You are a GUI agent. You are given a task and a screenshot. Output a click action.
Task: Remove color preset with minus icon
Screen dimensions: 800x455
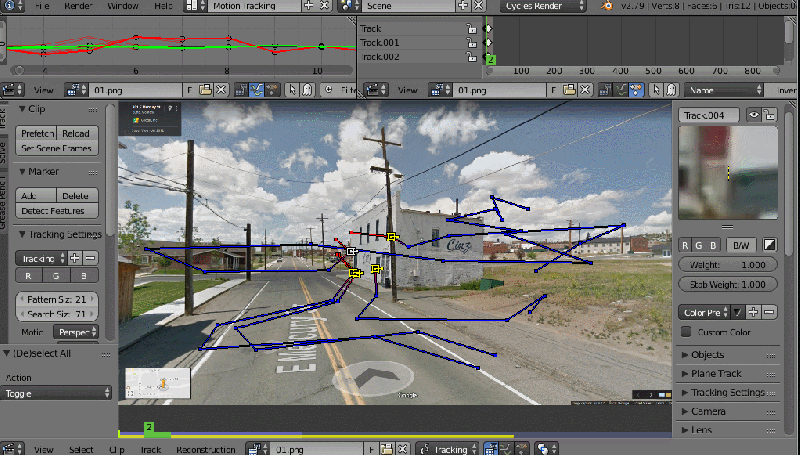pos(769,312)
